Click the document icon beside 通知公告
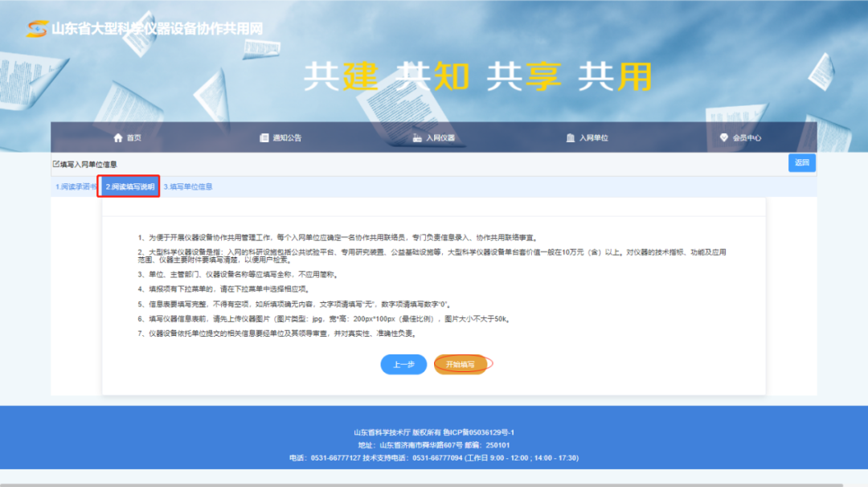 [264, 137]
